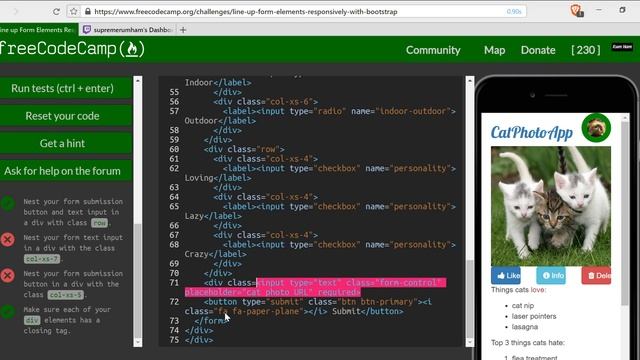
Task: Click the 'laser pointers' list item in preview
Action: tap(534, 316)
